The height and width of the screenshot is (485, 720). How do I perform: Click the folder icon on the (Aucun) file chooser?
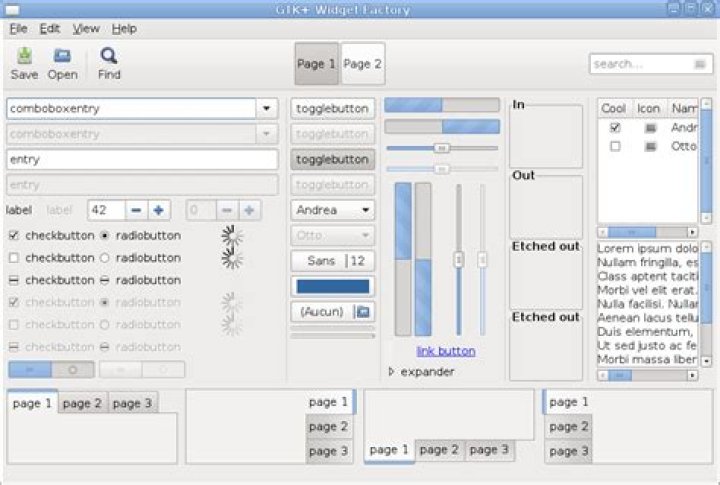click(x=363, y=312)
